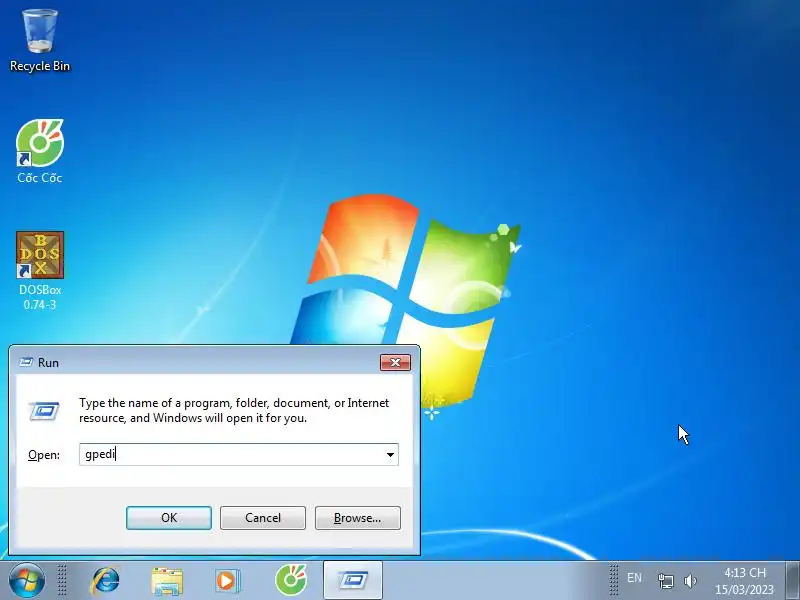Click the Cancel button in Run

(263, 518)
